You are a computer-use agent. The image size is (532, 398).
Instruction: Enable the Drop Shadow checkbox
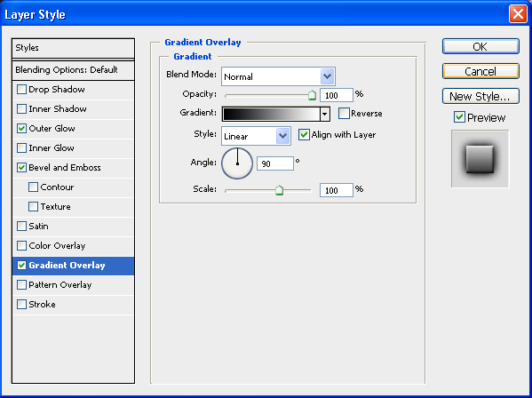click(21, 89)
